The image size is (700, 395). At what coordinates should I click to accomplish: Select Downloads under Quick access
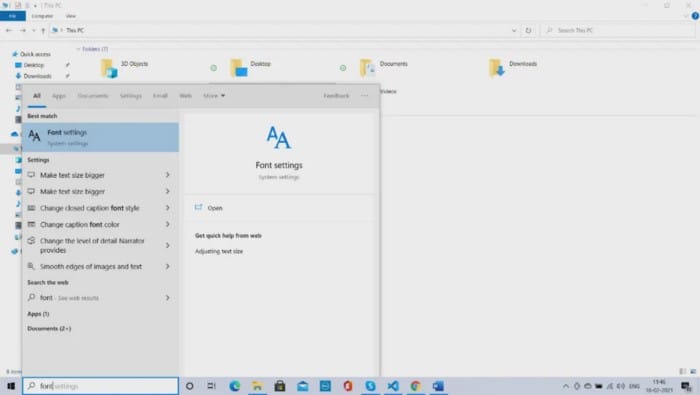tap(34, 76)
